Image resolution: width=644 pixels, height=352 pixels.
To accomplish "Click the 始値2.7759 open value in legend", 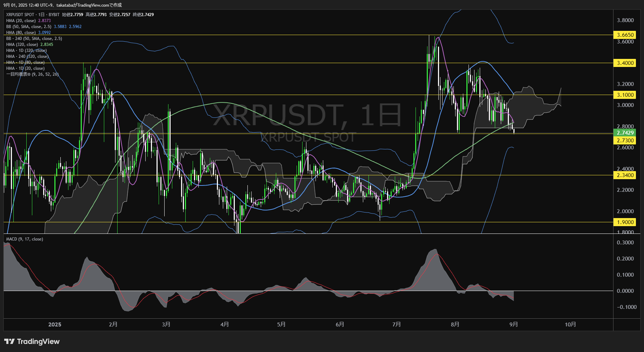I will pyautogui.click(x=73, y=15).
